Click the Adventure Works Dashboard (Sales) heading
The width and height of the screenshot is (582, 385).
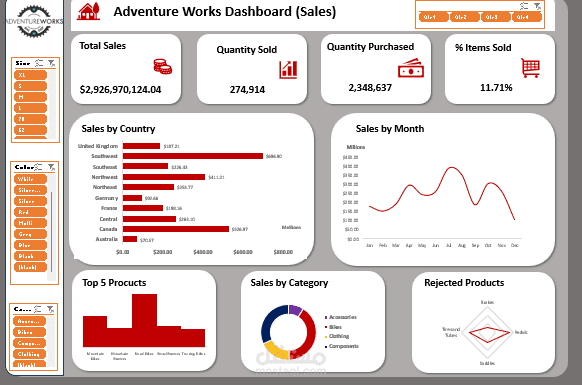(225, 12)
